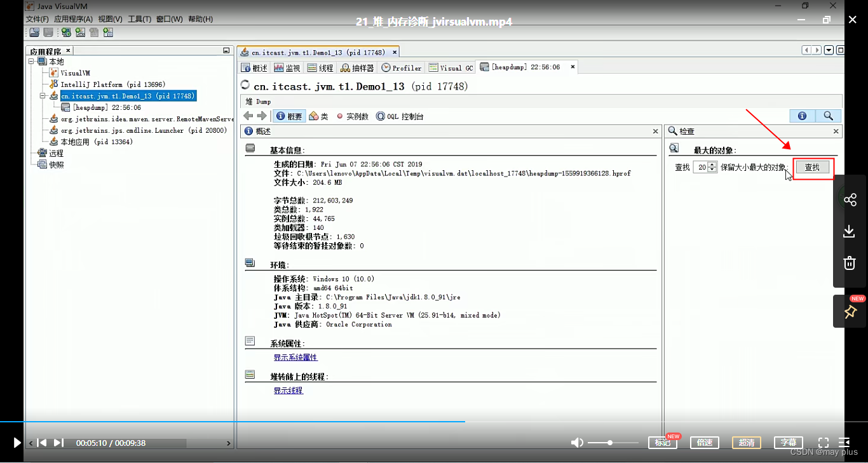Minimize the 应用程序 panel
The height and width of the screenshot is (463, 868).
(x=226, y=51)
